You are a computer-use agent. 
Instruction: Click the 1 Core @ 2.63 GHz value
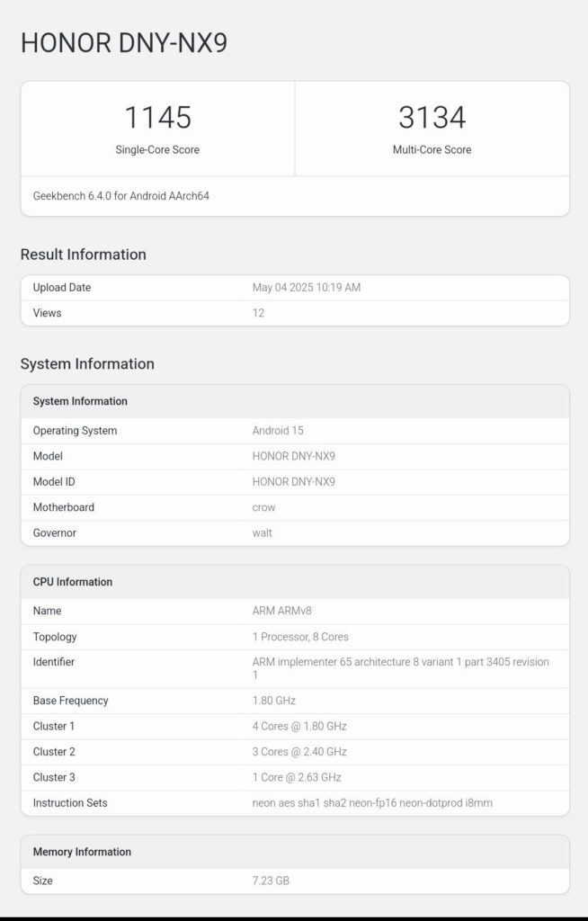(297, 778)
